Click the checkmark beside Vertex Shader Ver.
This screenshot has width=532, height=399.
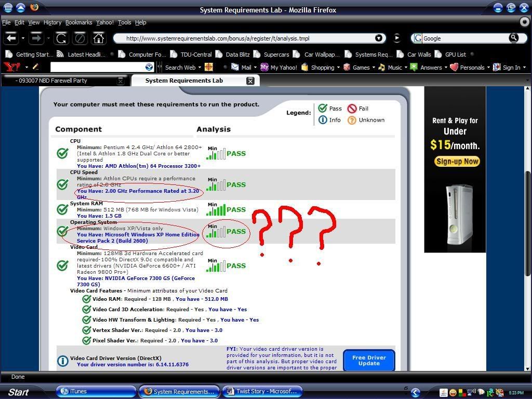[87, 330]
